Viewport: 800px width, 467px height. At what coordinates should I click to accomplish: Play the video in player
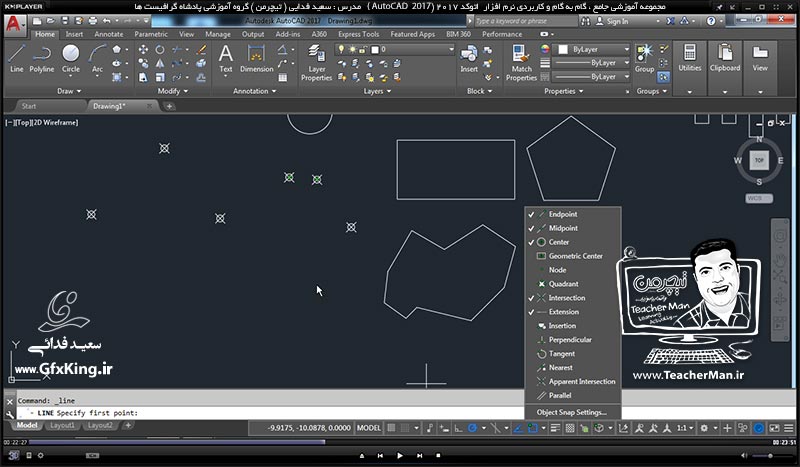399,455
